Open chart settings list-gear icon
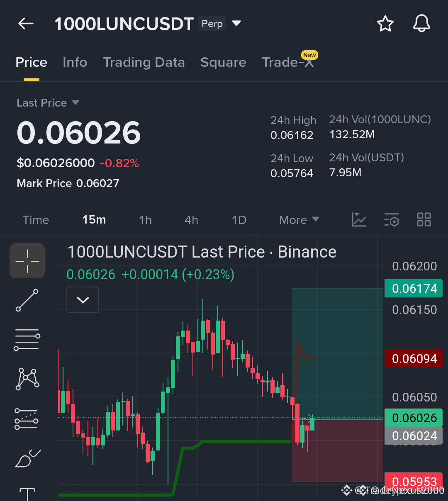Image resolution: width=448 pixels, height=501 pixels. click(x=391, y=220)
